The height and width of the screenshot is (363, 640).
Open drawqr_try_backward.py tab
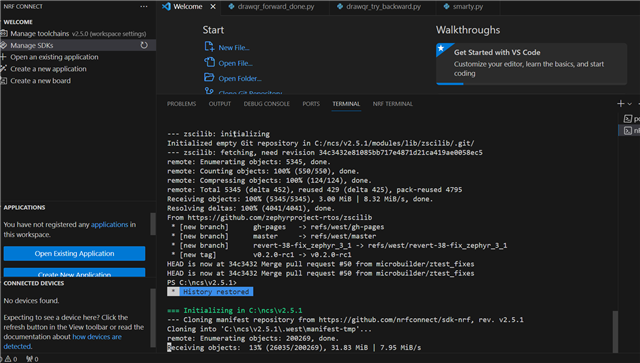383,7
